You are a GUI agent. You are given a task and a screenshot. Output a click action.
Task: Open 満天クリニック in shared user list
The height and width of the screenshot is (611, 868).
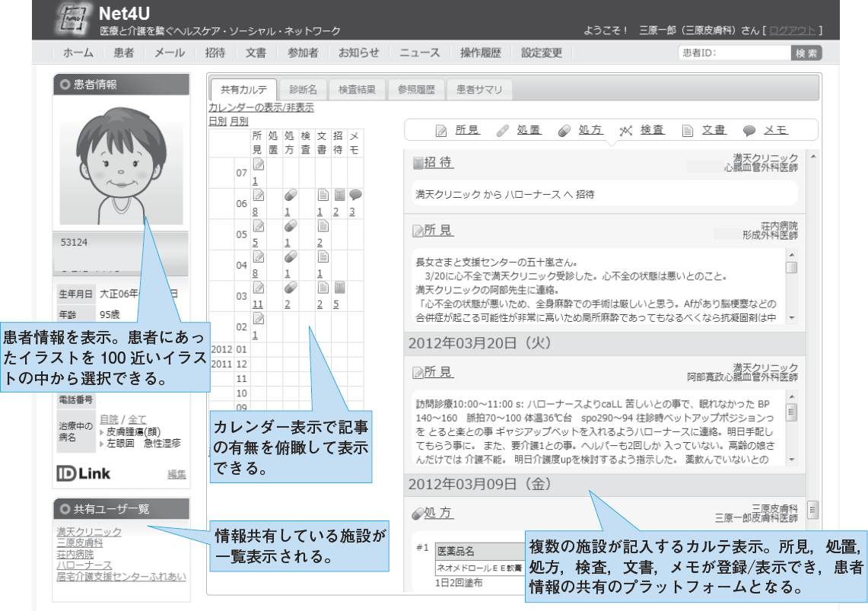pos(88,531)
